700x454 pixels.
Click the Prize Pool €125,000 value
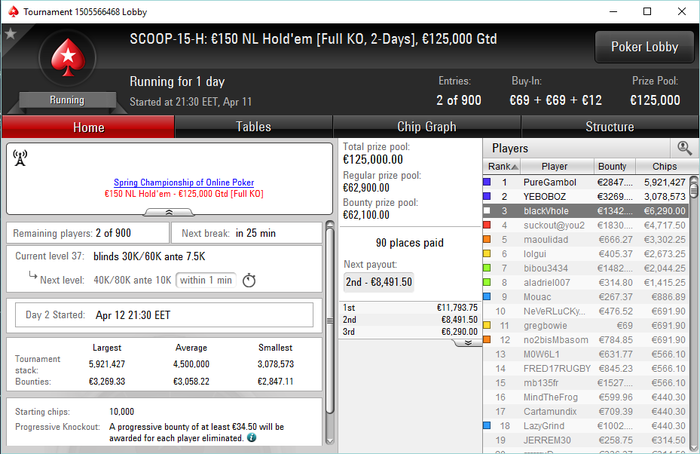click(x=655, y=100)
